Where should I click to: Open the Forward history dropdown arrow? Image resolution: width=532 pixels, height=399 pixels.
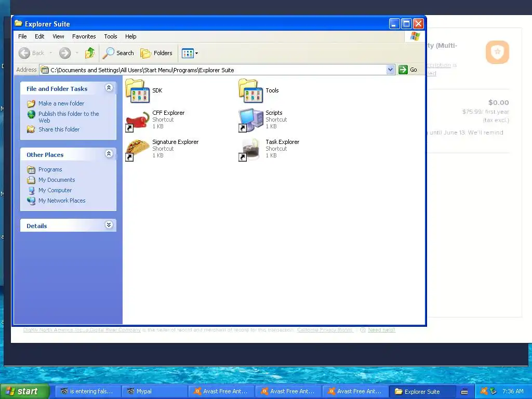point(77,53)
